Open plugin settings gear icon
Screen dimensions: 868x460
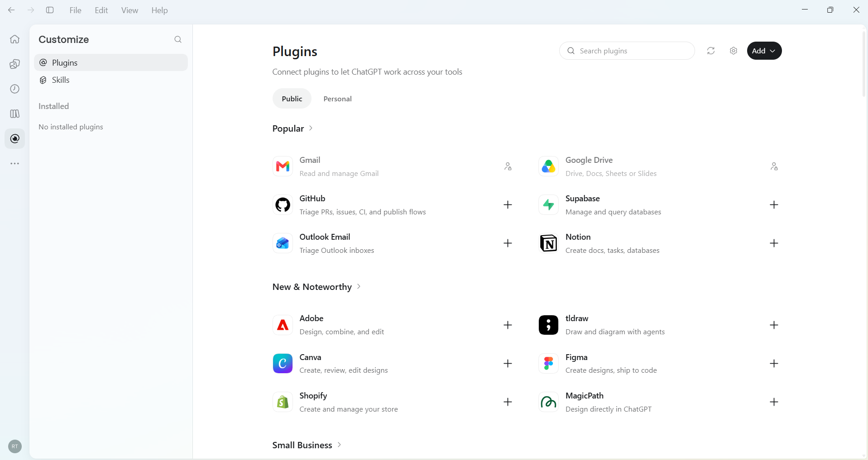pyautogui.click(x=734, y=51)
